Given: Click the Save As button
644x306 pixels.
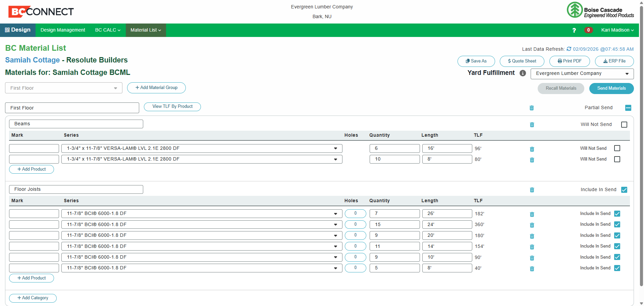Looking at the screenshot, I should click(x=476, y=61).
